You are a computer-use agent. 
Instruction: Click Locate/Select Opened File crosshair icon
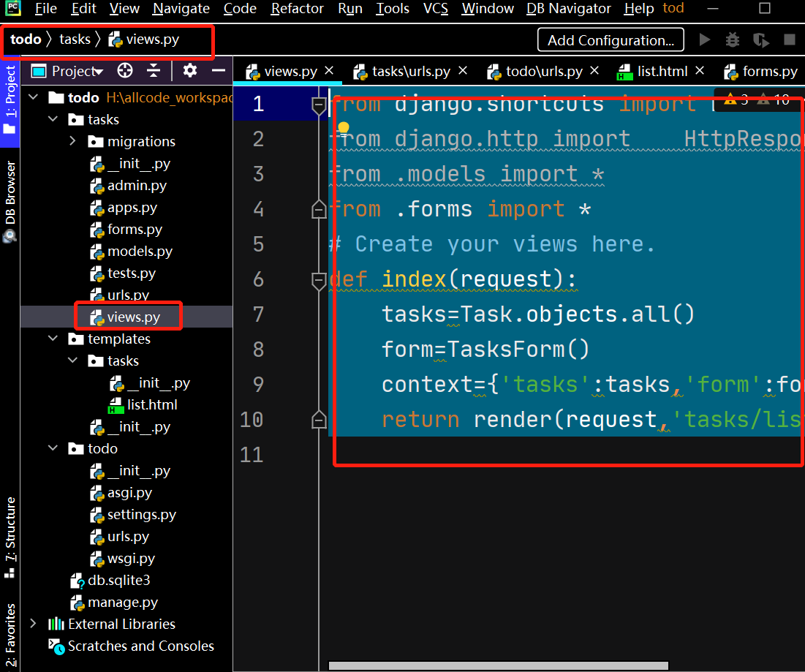[125, 70]
